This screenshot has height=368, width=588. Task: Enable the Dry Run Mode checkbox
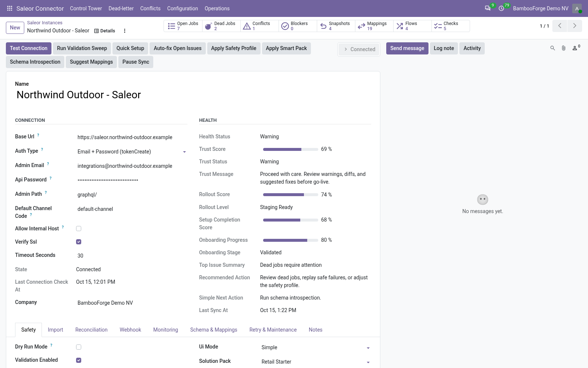[x=79, y=347]
